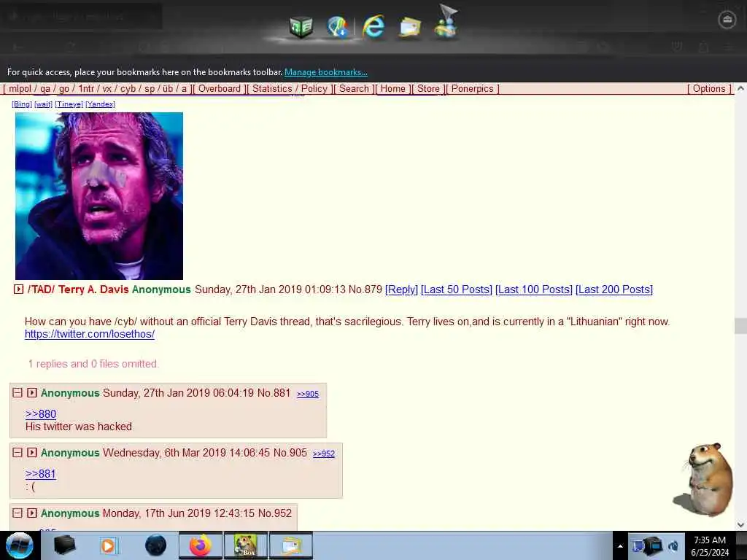Viewport: 747px width, 560px height.
Task: Open the mail window taskbar icon
Action: (291, 545)
